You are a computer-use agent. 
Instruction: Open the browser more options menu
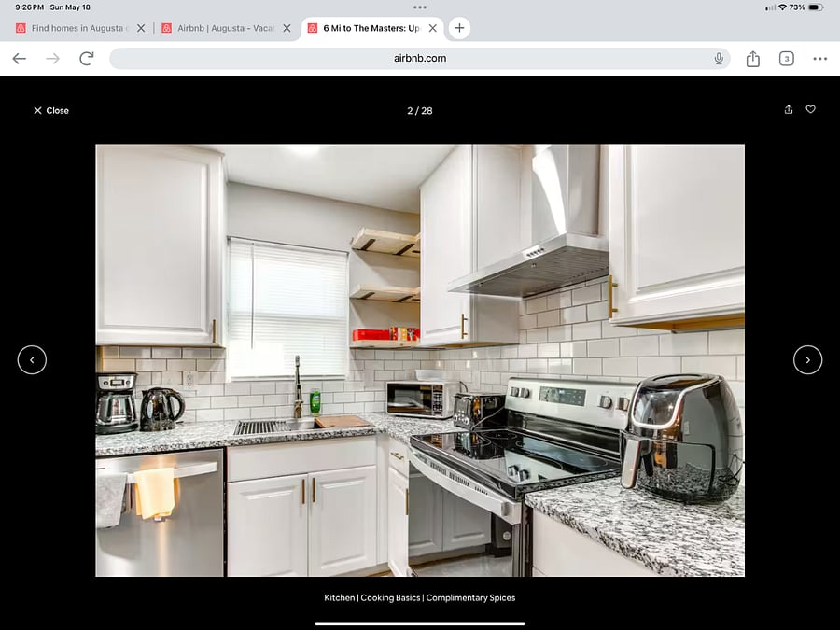[x=819, y=59]
